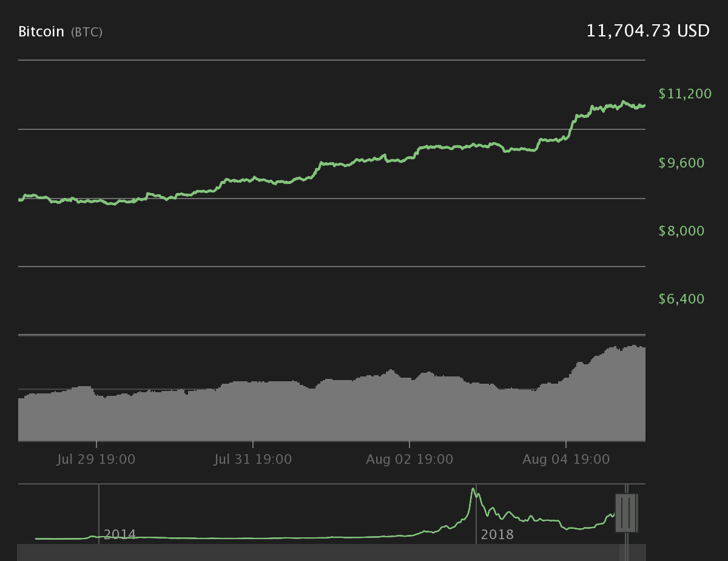Click the $9,600 axis label
Viewport: 728px width, 561px height.
click(682, 163)
